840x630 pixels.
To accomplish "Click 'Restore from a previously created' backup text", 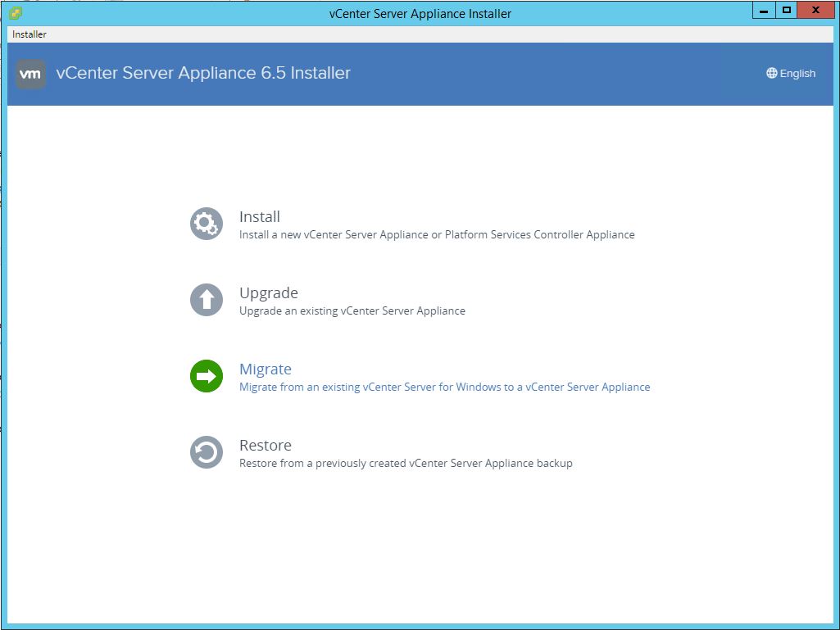I will (x=406, y=463).
